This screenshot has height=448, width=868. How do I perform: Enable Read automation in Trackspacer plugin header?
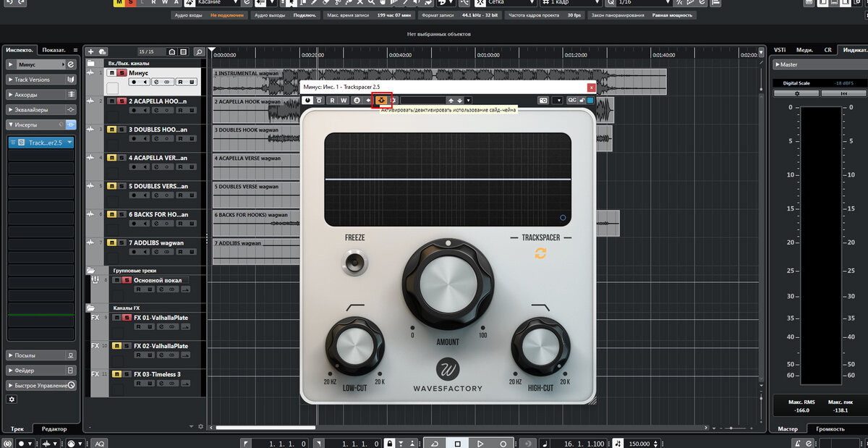point(332,100)
